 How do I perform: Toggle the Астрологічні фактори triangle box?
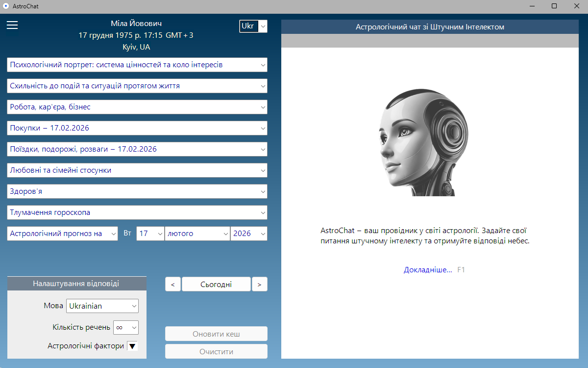pyautogui.click(x=132, y=346)
